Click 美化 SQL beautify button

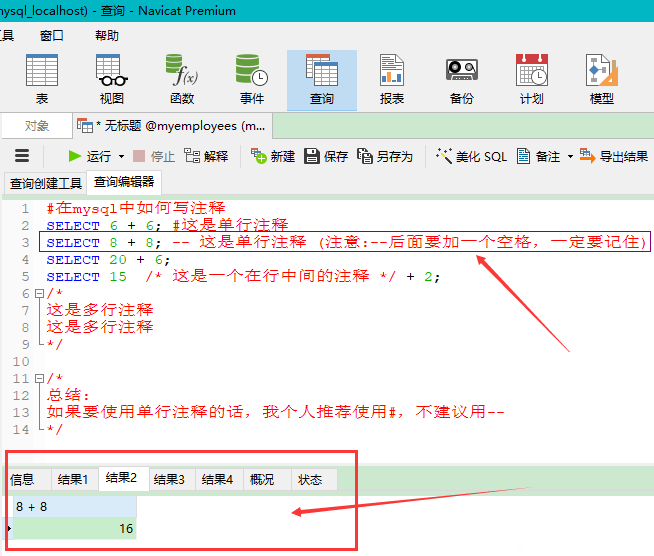click(x=471, y=156)
